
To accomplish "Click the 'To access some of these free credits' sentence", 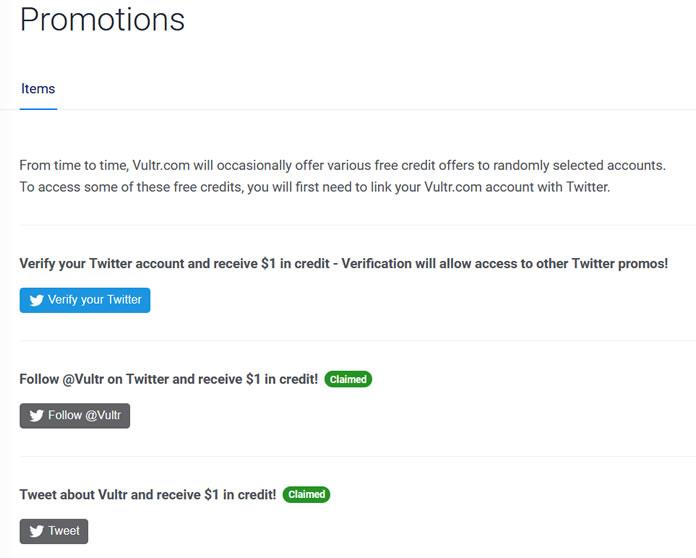I will [315, 187].
